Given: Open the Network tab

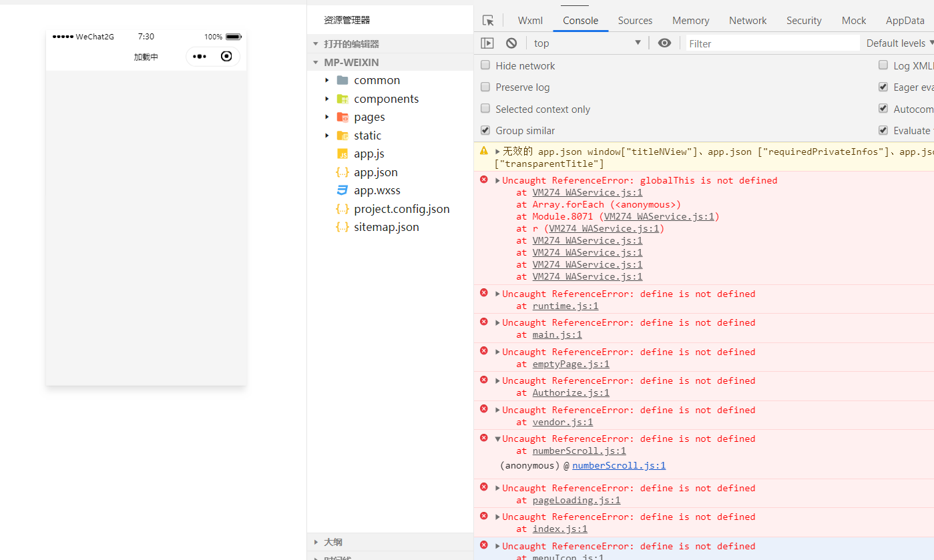Looking at the screenshot, I should point(748,21).
